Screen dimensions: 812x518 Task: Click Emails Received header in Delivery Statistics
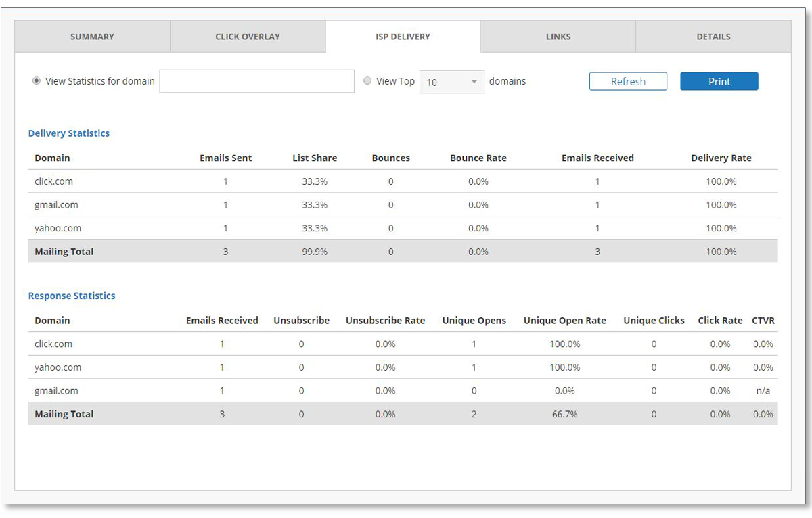pos(597,158)
